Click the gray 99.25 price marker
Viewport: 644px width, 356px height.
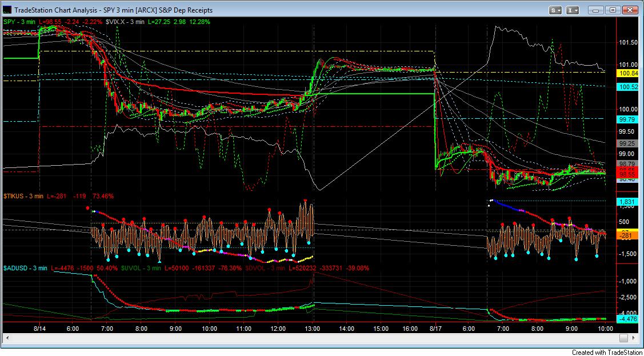627,143
